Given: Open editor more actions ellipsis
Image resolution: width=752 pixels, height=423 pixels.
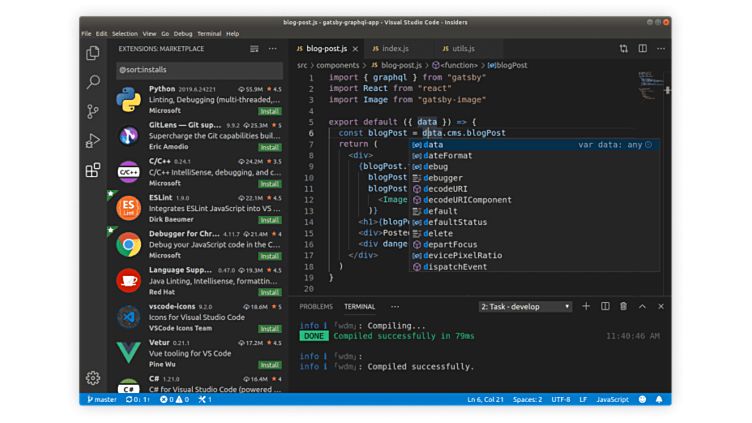Looking at the screenshot, I should [661, 48].
